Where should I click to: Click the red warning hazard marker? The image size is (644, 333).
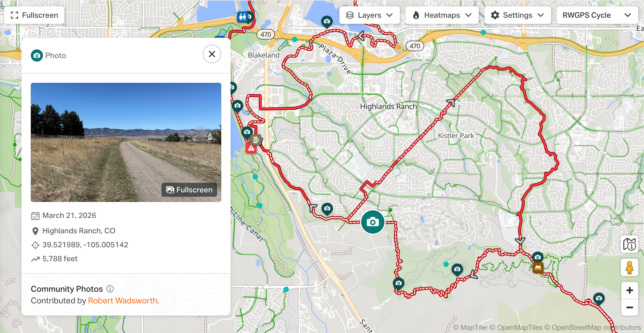251,148
